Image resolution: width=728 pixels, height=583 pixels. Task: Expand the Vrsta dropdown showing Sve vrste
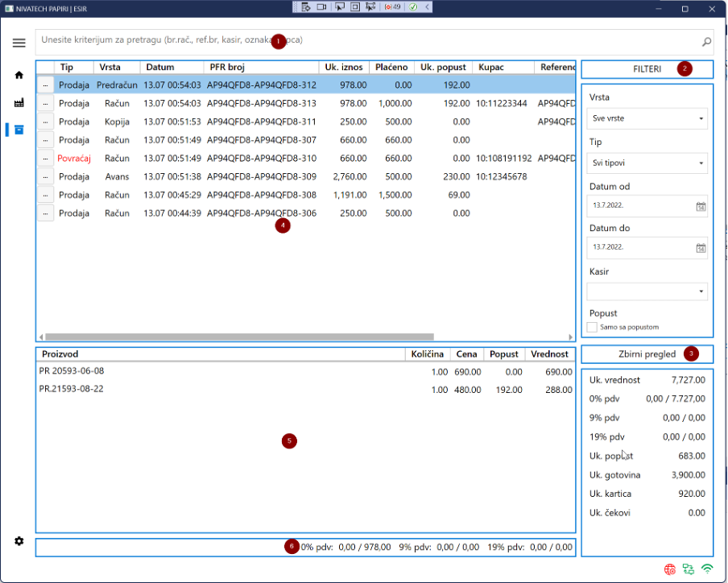pyautogui.click(x=647, y=118)
